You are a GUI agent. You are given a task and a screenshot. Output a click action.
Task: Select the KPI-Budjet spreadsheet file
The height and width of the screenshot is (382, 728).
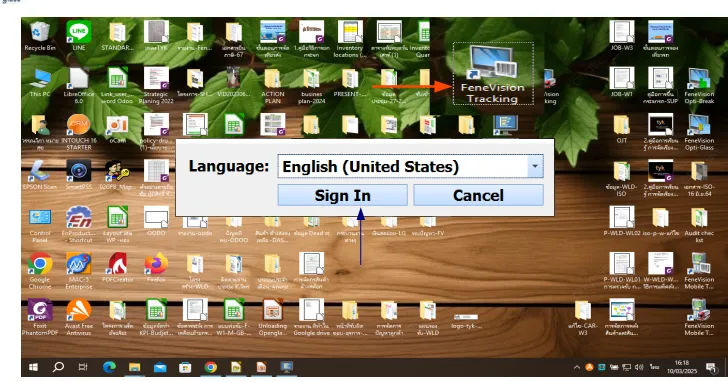coord(156,318)
